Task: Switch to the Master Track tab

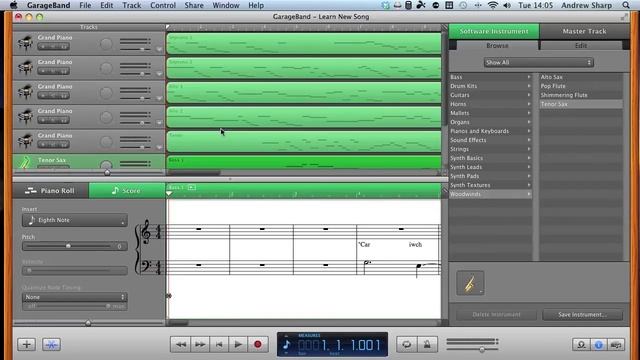Action: click(584, 31)
